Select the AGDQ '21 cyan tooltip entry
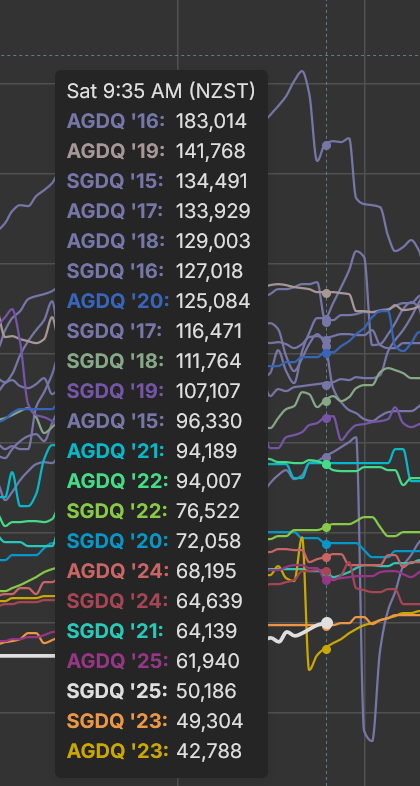Image resolution: width=420 pixels, height=786 pixels. coord(152,451)
